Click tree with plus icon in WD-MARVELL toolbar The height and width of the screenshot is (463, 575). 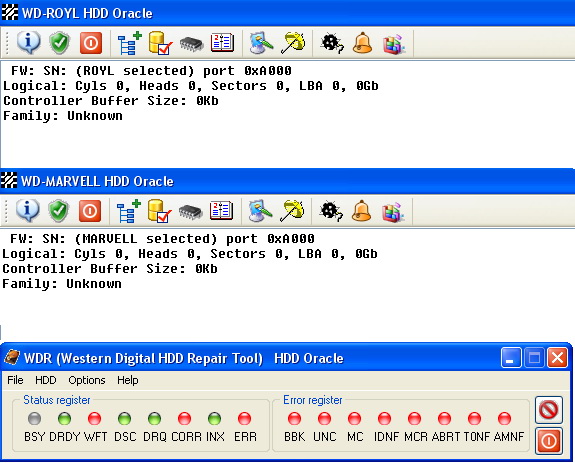tap(128, 212)
